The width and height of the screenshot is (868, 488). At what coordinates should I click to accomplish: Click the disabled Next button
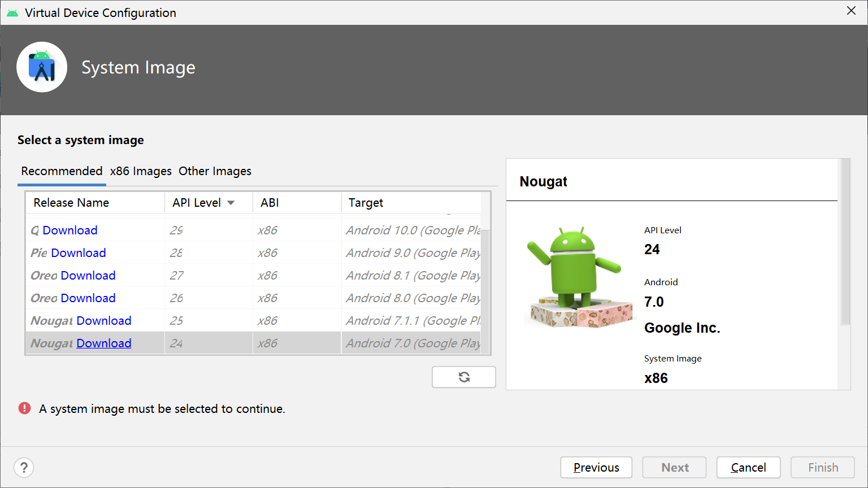(675, 468)
